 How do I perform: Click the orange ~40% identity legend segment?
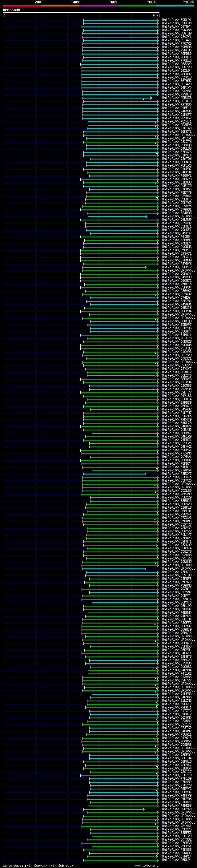(60, 6)
